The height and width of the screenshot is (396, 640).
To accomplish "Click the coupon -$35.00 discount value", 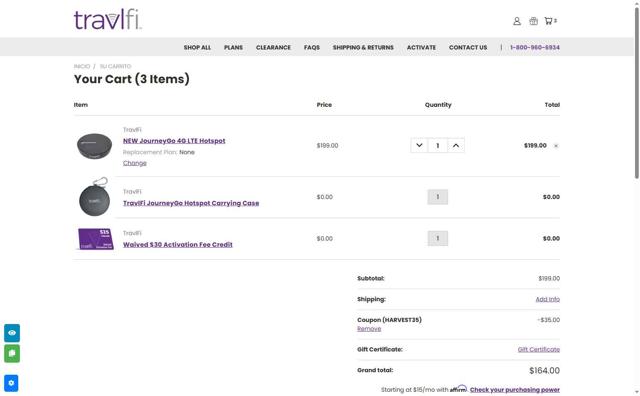I will (549, 320).
